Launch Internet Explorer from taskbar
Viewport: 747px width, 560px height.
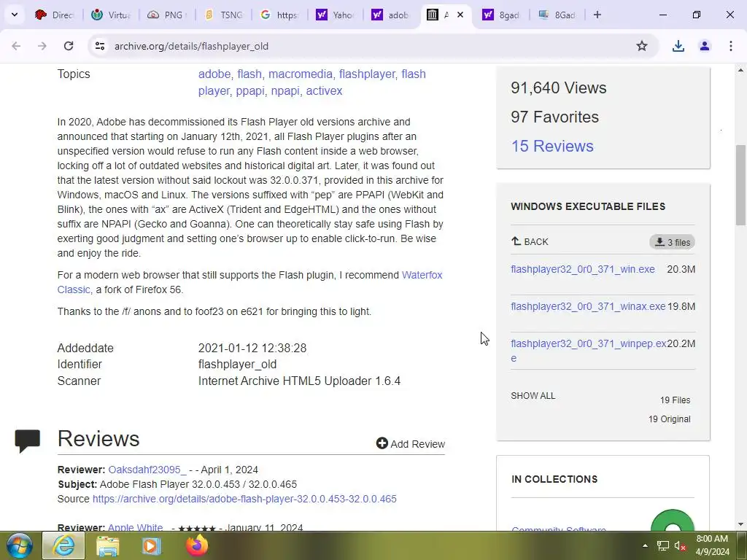(64, 545)
